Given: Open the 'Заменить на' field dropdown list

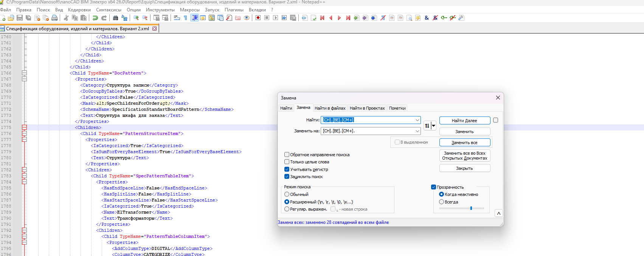Looking at the screenshot, I should (417, 131).
